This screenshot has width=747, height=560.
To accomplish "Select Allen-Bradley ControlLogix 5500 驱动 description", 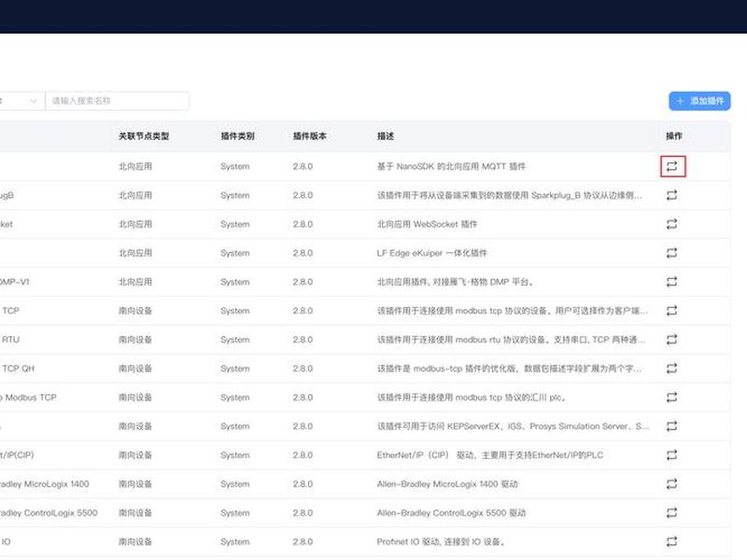I will pos(451,512).
